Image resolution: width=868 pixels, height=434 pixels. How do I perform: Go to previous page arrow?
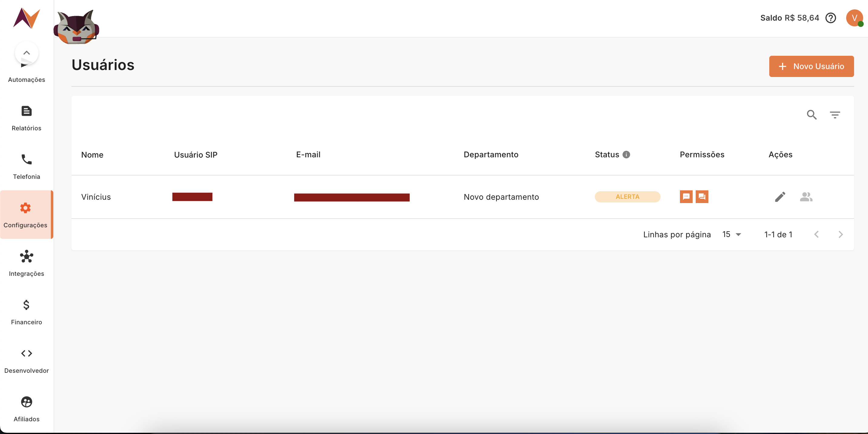(x=816, y=234)
